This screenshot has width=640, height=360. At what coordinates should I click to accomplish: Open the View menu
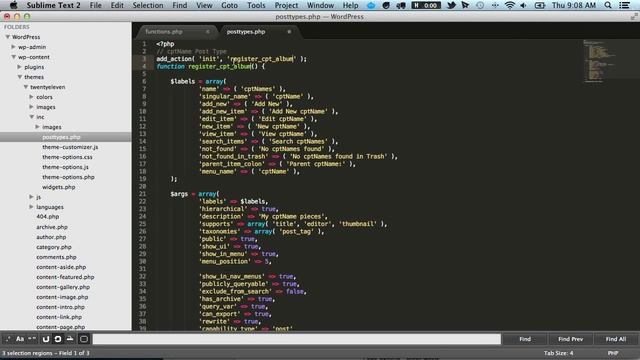204,5
